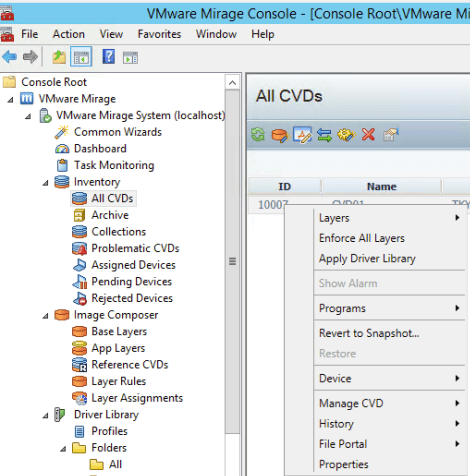The width and height of the screenshot is (470, 476).
Task: Click the Up One Level folder icon
Action: click(59, 57)
